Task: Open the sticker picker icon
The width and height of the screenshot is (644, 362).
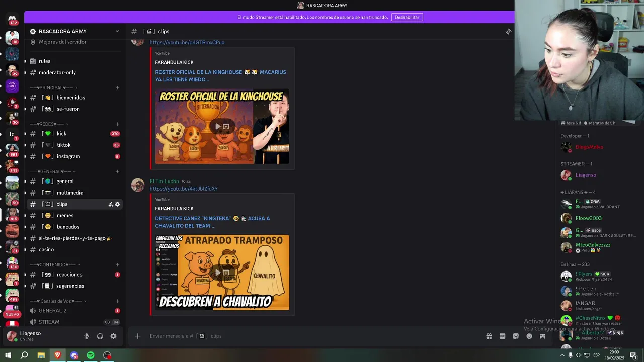Action: click(x=516, y=336)
